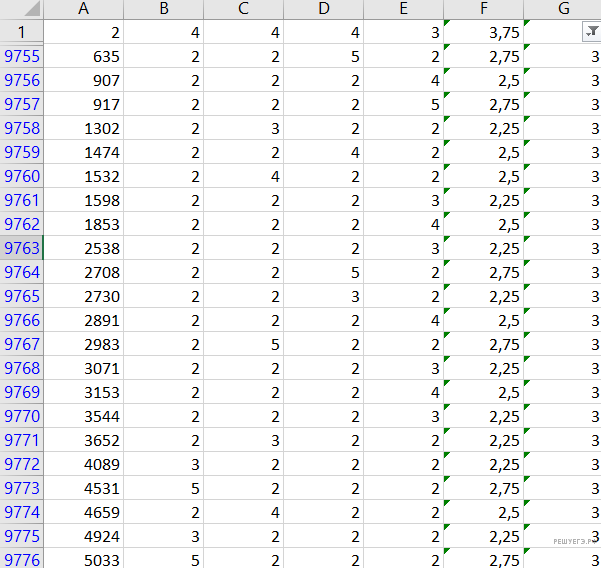Screen dimensions: 601x568
Task: Click the cell containing 1302 in column A
Action: coord(83,128)
